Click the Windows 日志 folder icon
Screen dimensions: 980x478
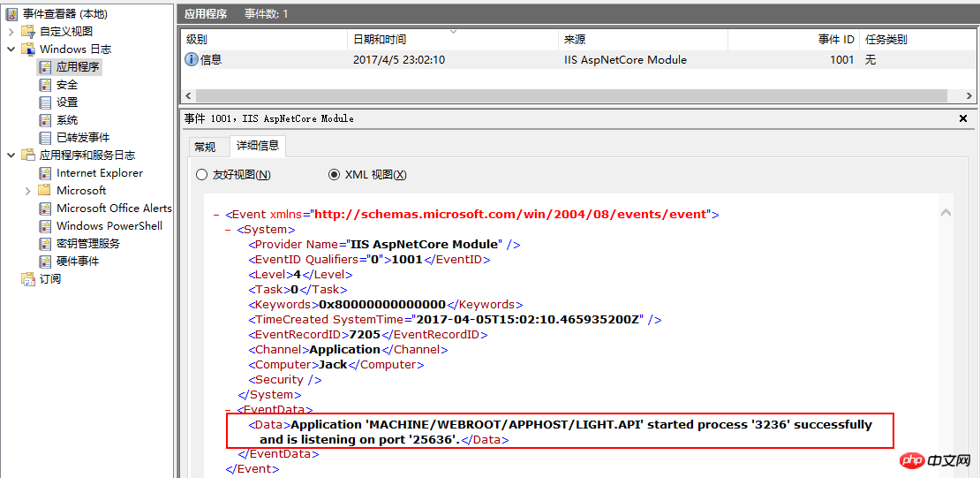(x=29, y=49)
